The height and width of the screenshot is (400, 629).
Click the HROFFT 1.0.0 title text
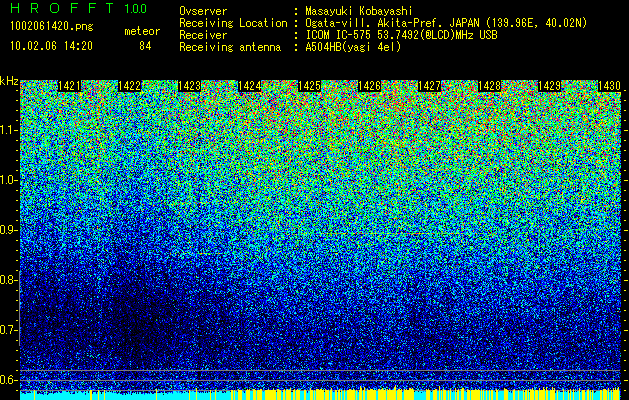pos(79,8)
